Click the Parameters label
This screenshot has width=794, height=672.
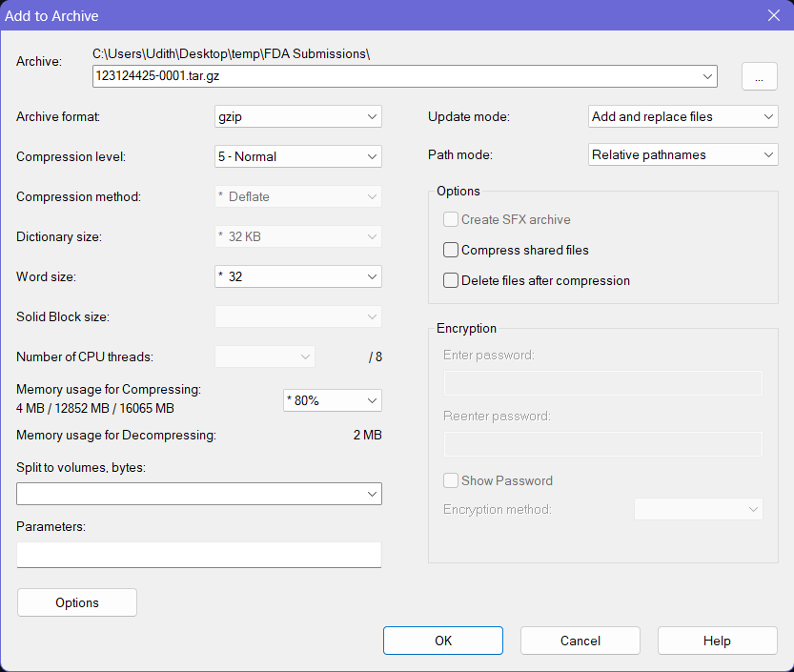[51, 527]
